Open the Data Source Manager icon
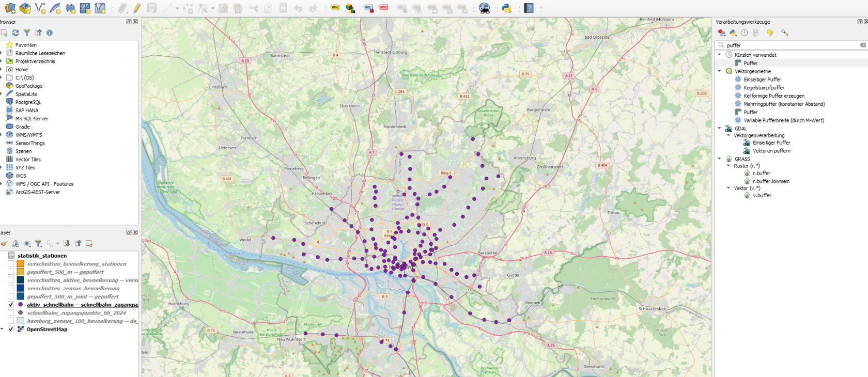Viewport: 868px width, 377px height. [10, 8]
